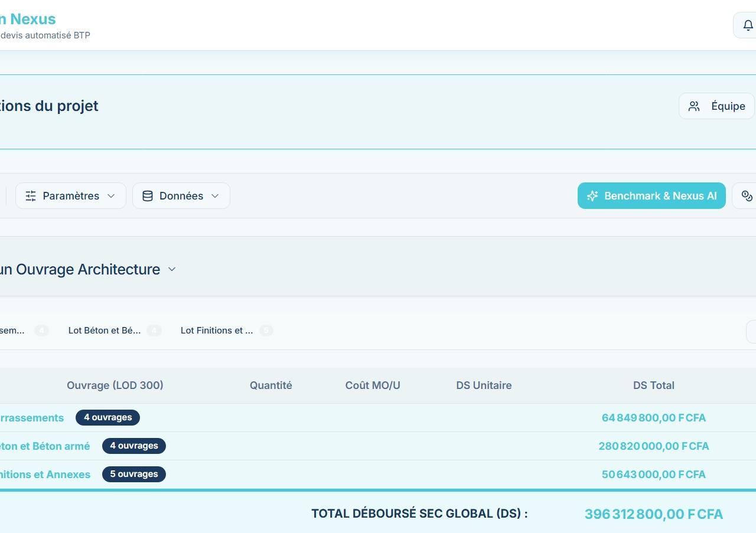Expand the Béton et Béton armé row

click(x=378, y=446)
